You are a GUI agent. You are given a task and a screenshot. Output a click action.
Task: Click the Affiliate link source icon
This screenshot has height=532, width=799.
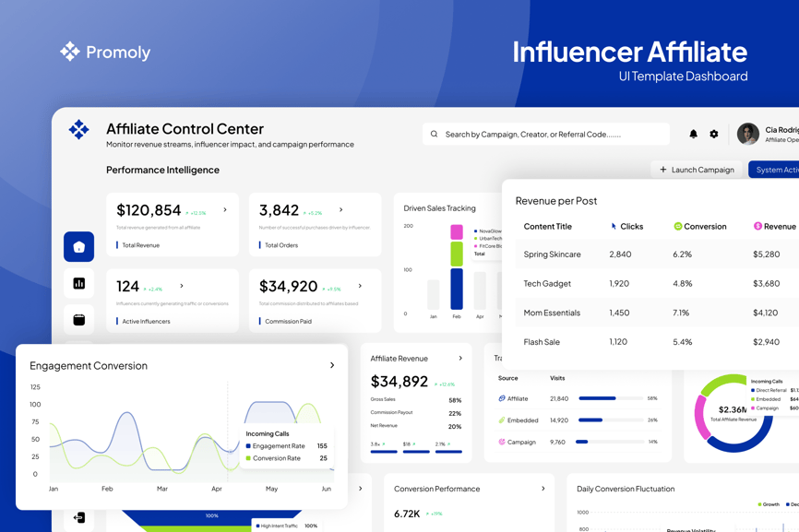point(502,398)
